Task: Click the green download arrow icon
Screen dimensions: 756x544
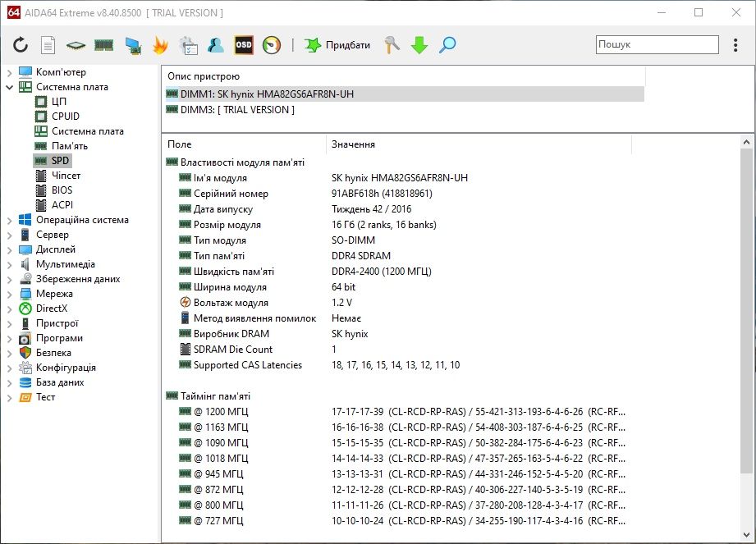Action: tap(419, 45)
